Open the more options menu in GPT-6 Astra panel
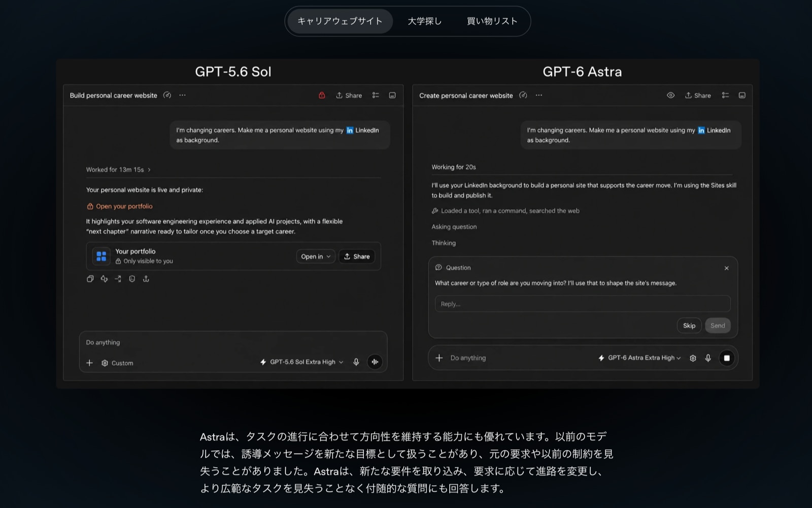 [539, 95]
